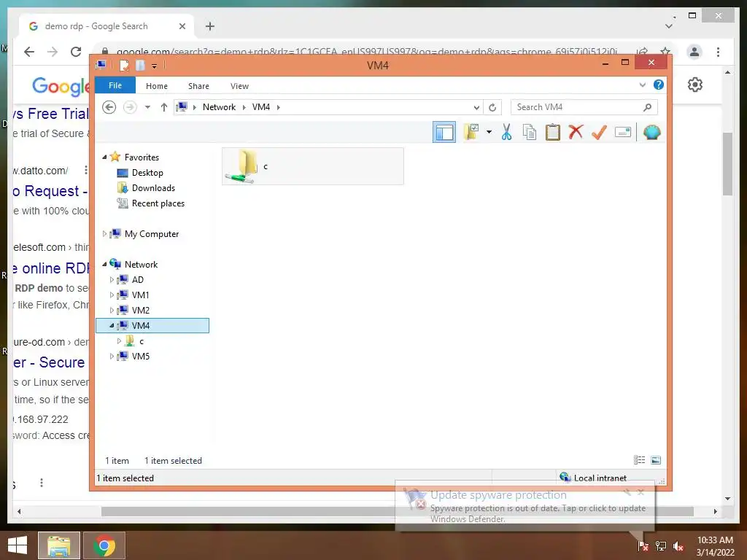Bookmark this page with star icon
Image resolution: width=747 pixels, height=560 pixels.
point(665,52)
